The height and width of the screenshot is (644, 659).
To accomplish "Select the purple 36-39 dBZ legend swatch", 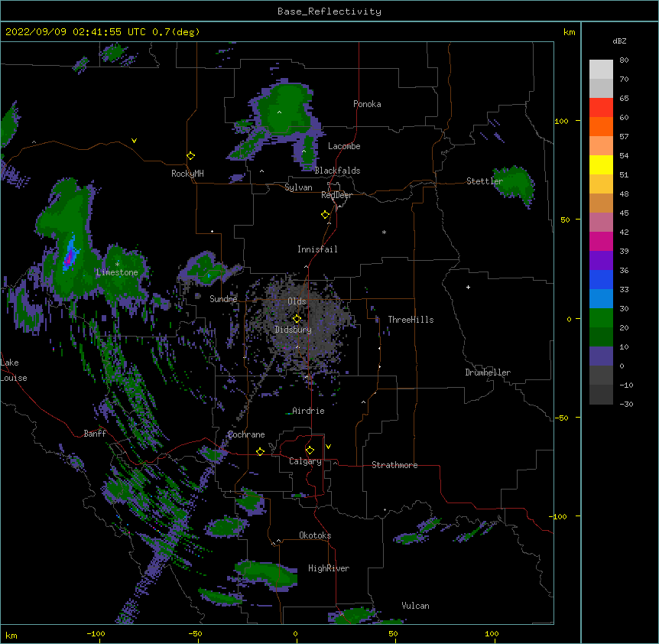I will 601,260.
